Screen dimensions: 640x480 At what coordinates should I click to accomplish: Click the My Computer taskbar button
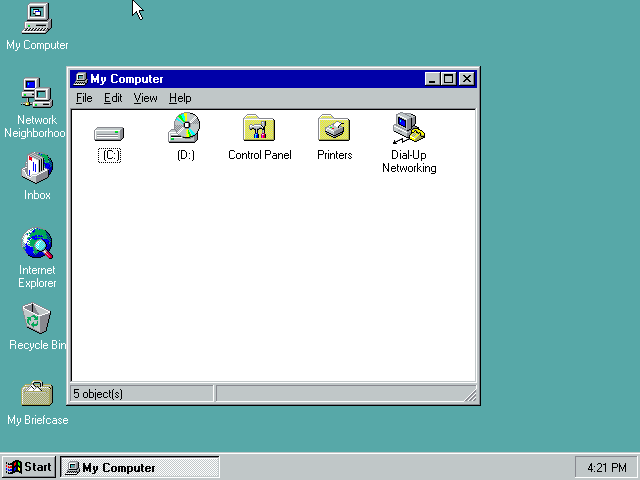pos(140,467)
